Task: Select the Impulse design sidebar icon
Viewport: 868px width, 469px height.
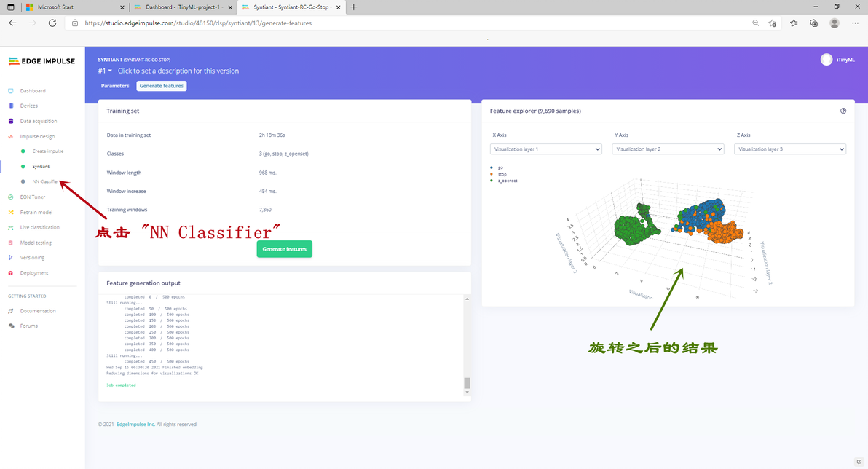Action: coord(11,136)
